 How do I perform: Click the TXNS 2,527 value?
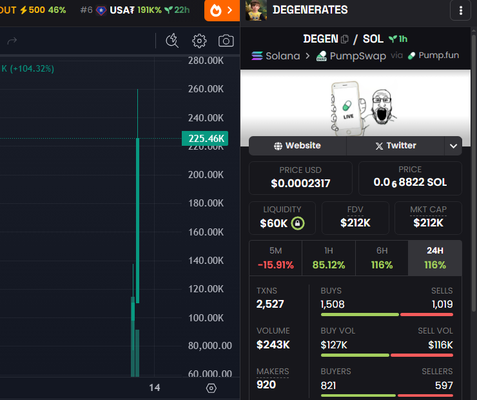(x=270, y=304)
